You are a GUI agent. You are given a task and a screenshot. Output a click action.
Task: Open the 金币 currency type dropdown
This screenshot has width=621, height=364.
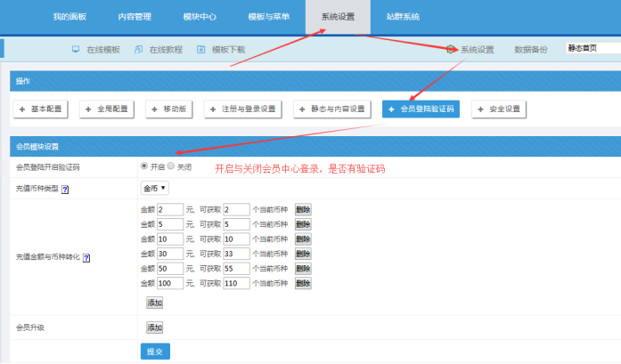(154, 188)
